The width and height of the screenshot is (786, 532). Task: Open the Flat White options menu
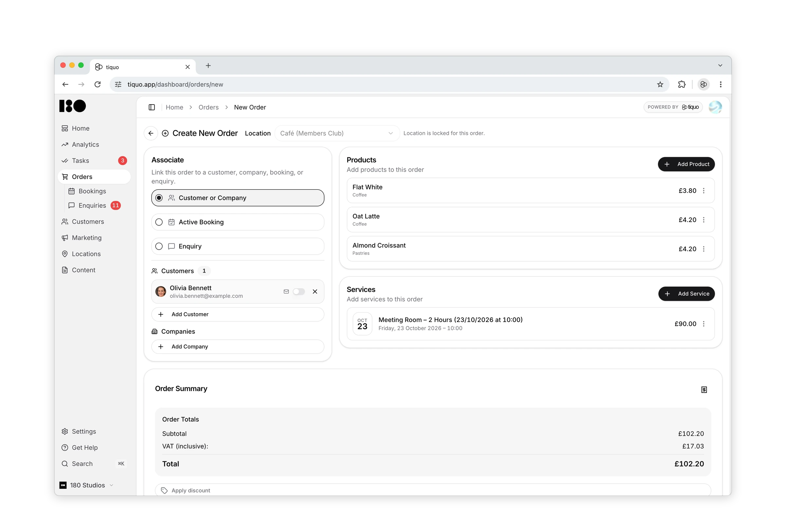pos(704,191)
